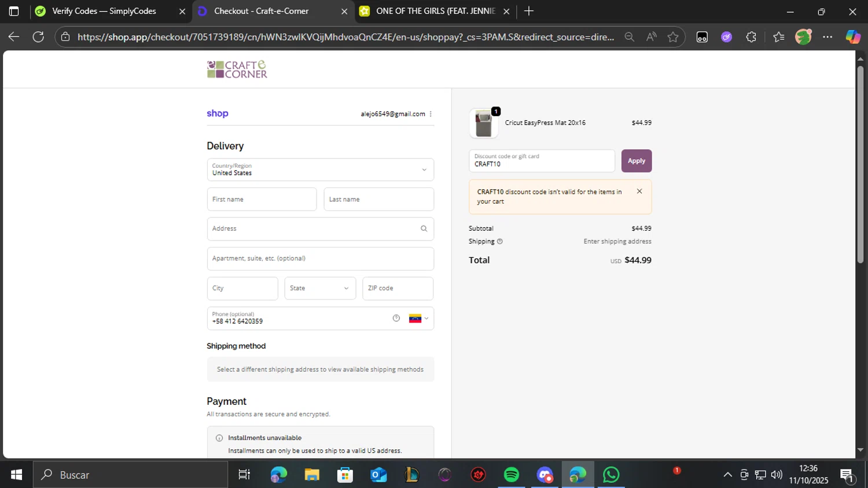Open the browser extensions puzzle icon
Viewport: 868px width, 488px height.
coord(751,37)
